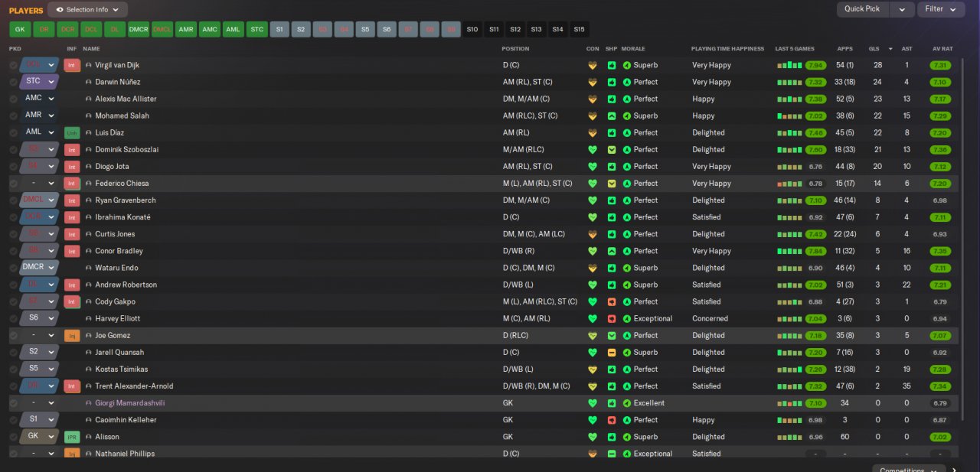Open the AMR position dropdown for Mohamed Salah
Screen dimensions: 980x472
40,116
